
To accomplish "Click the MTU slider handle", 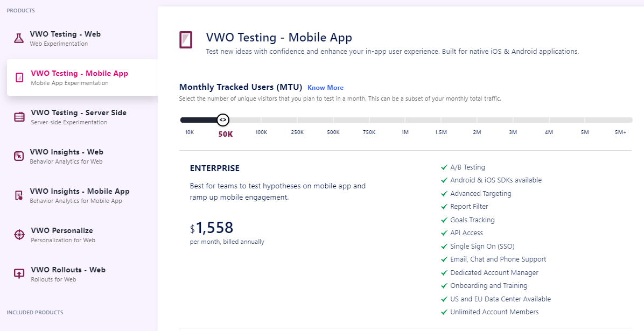I will pyautogui.click(x=223, y=119).
